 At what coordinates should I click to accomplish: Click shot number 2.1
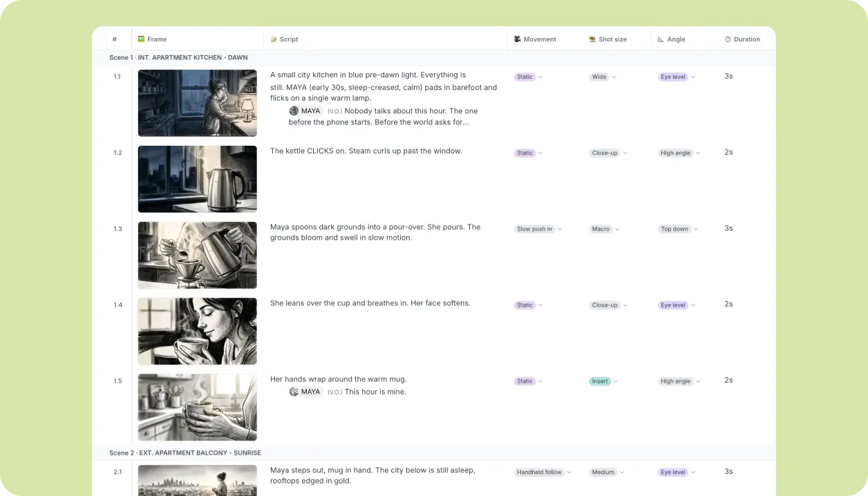pyautogui.click(x=117, y=472)
